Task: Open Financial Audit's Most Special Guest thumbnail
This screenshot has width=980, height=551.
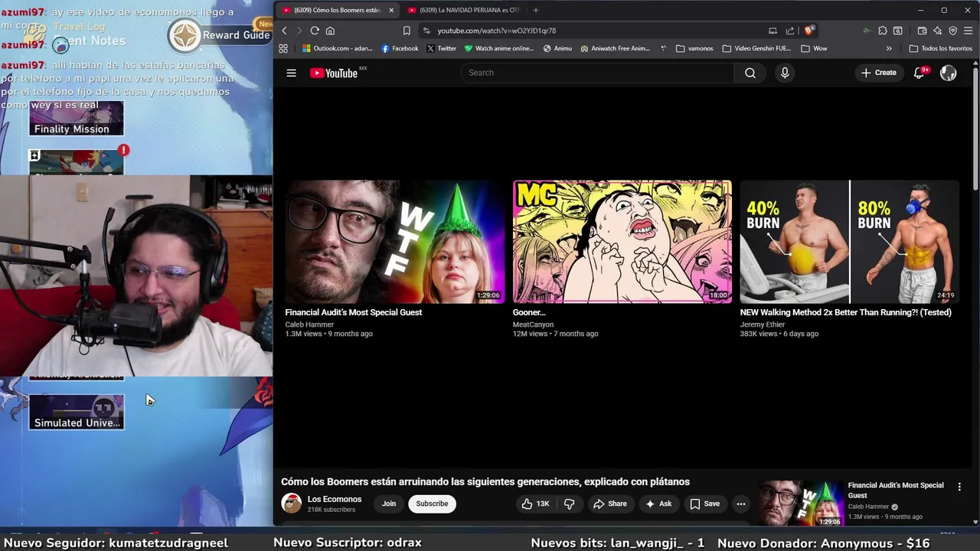Action: (x=394, y=242)
